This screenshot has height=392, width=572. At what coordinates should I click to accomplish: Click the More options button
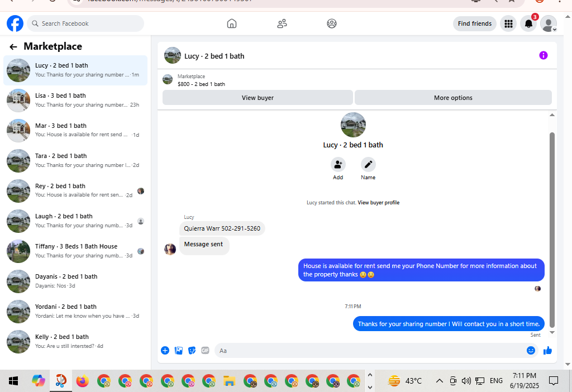pyautogui.click(x=453, y=98)
